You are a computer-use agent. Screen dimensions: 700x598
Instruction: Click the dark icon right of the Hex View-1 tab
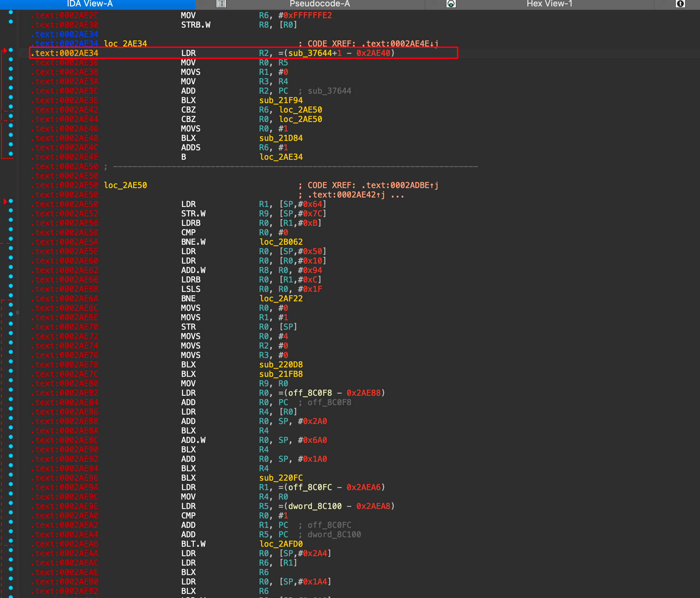(680, 4)
